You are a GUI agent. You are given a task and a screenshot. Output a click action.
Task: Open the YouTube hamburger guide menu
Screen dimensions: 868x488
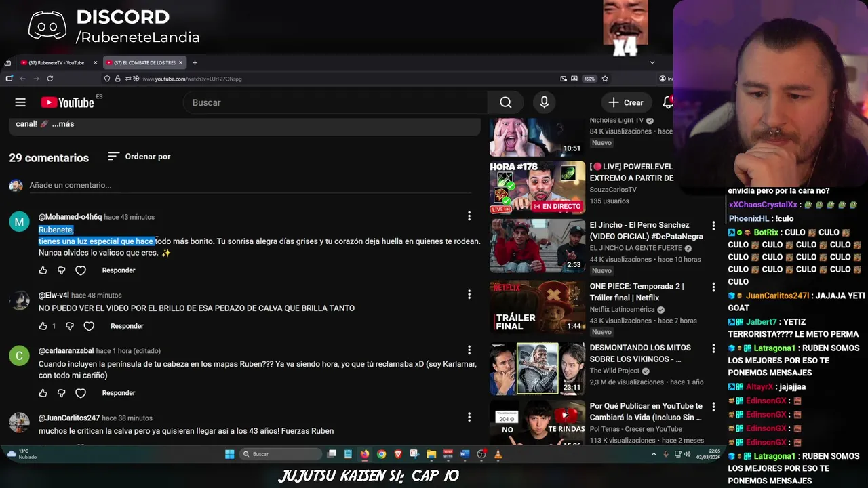coord(20,102)
